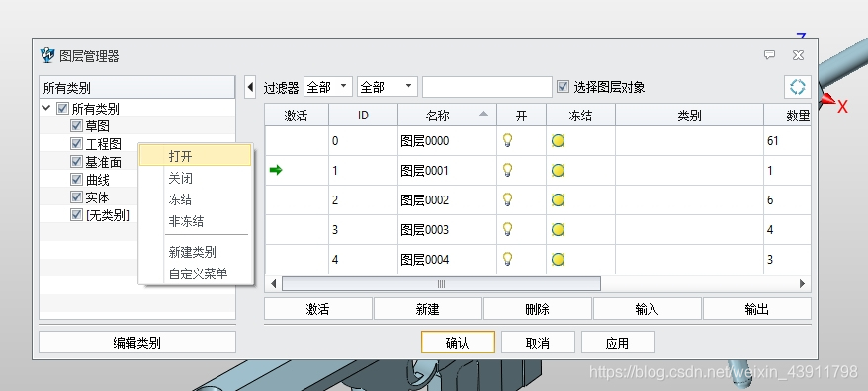This screenshot has height=391, width=868.
Task: Uncheck the 曲线 category checkbox
Action: [x=76, y=179]
